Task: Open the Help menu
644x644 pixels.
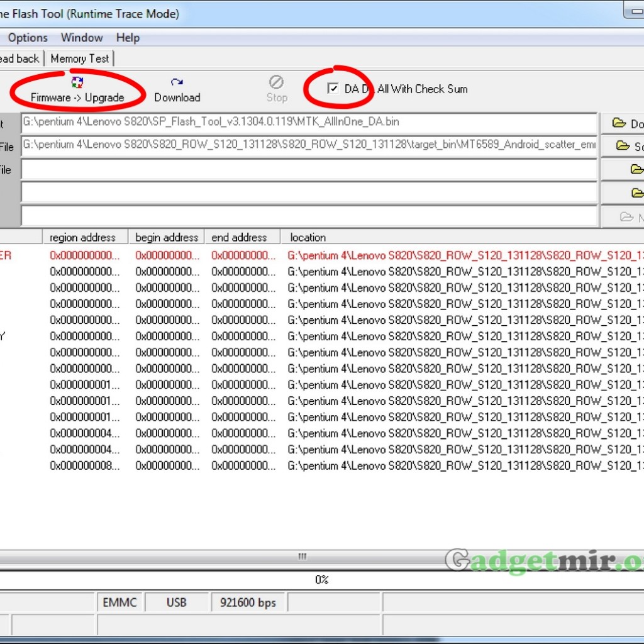Action: (x=128, y=38)
